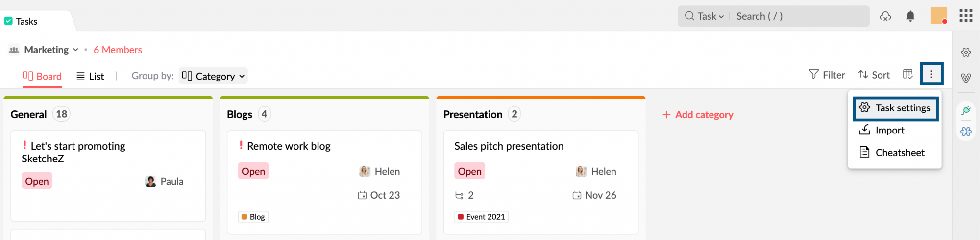The width and height of the screenshot is (980, 240).
Task: Change the Group by Category dropdown
Action: point(213,76)
